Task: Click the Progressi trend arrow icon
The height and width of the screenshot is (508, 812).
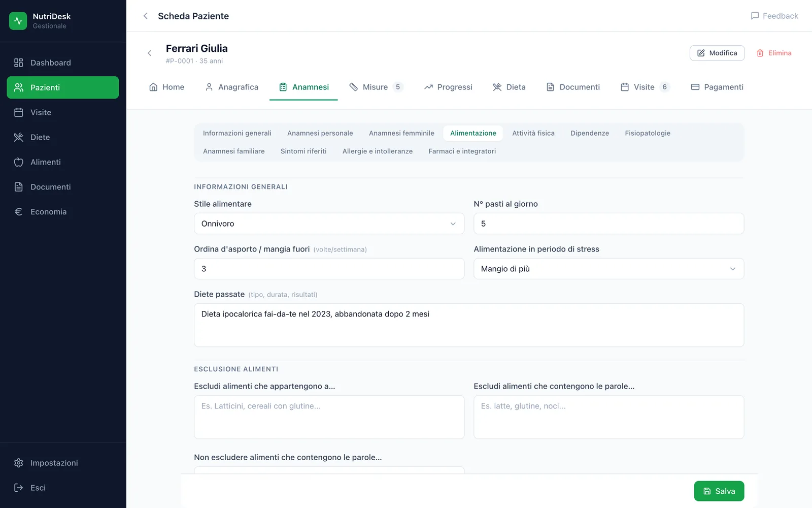Action: 428,87
